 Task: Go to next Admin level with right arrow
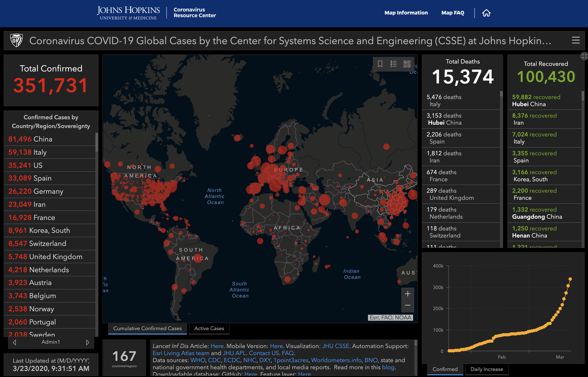tap(88, 342)
